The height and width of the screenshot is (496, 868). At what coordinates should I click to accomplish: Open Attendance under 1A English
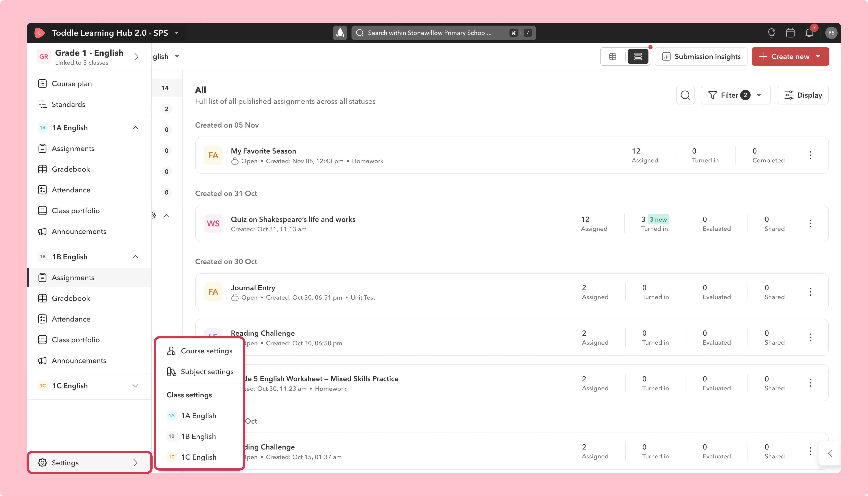pyautogui.click(x=89, y=190)
